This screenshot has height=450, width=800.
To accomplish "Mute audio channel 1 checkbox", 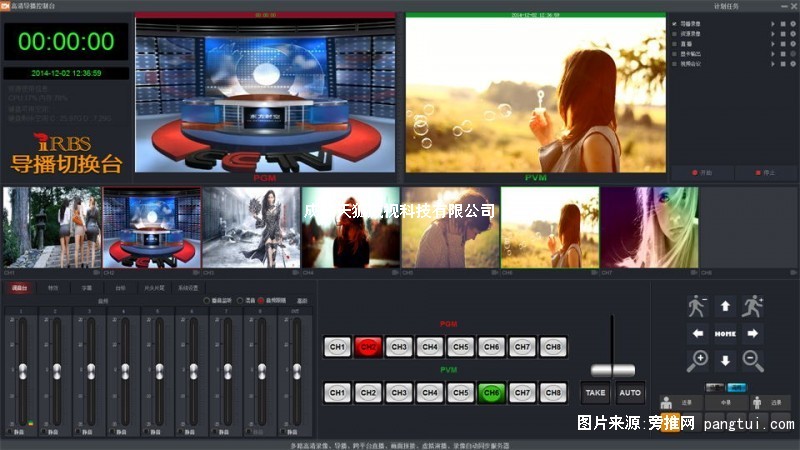I will [x=9, y=432].
